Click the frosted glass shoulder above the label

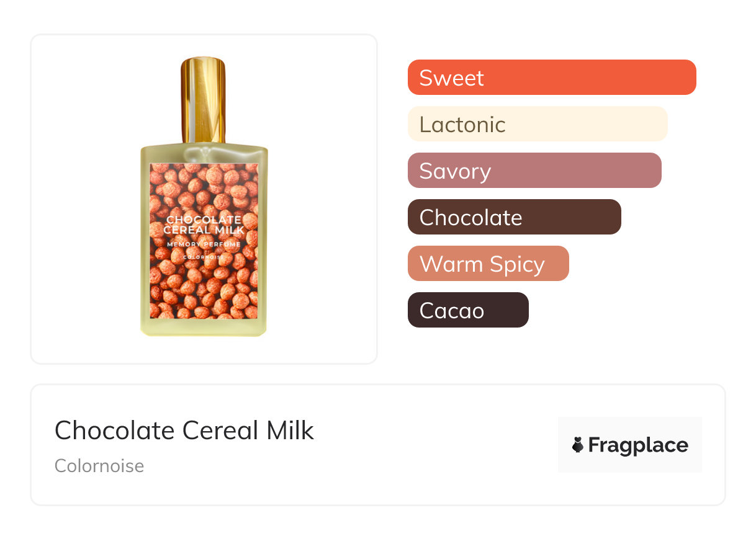(204, 153)
